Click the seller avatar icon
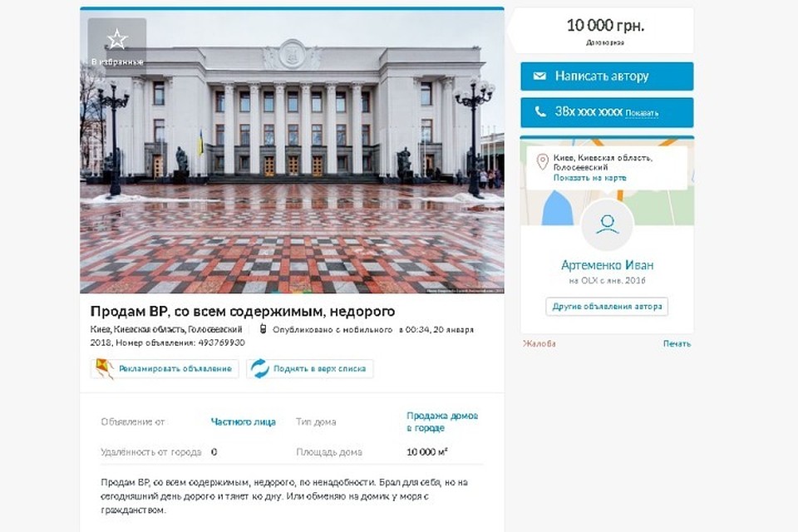Screen dimensions: 798x532 click(x=607, y=224)
